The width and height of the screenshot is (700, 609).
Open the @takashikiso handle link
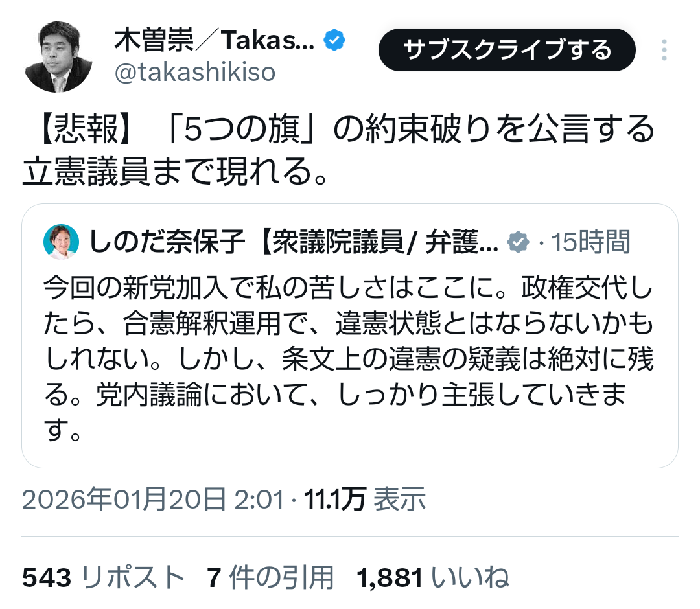pyautogui.click(x=195, y=73)
